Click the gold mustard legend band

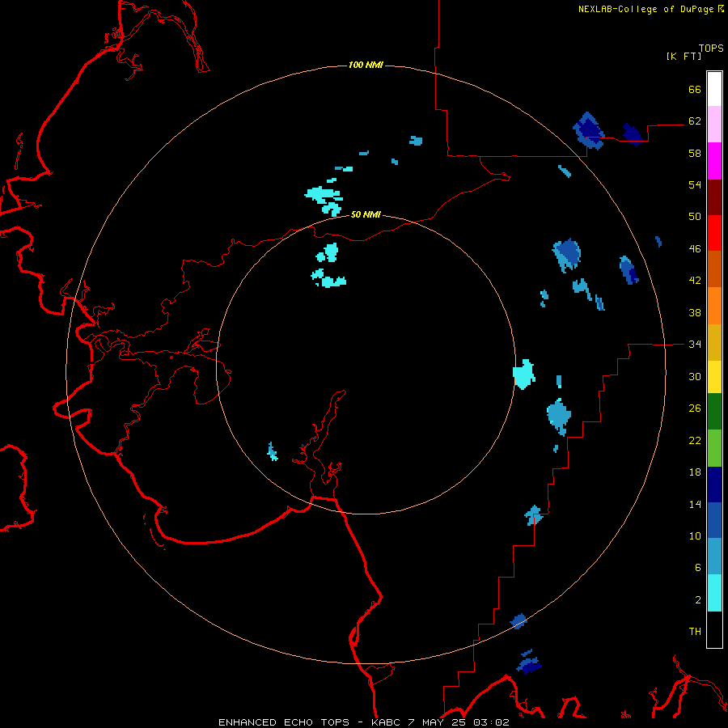714,342
